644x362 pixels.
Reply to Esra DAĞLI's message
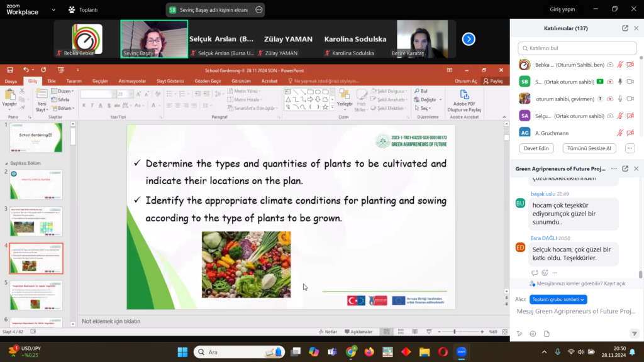click(x=535, y=273)
